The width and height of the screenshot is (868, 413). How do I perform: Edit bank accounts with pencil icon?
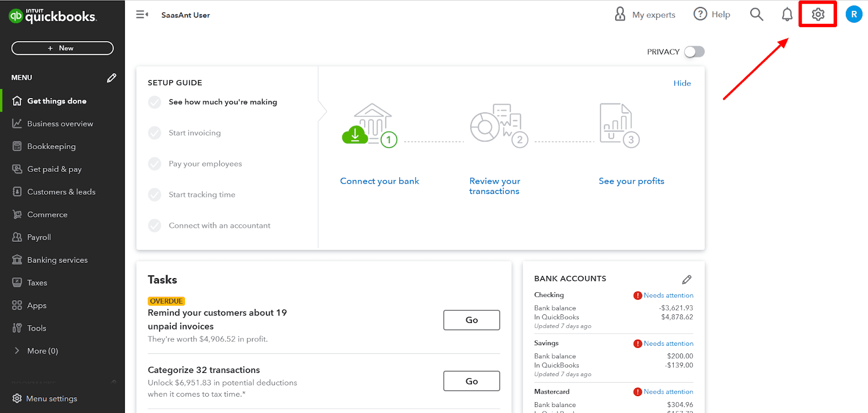[x=687, y=280]
